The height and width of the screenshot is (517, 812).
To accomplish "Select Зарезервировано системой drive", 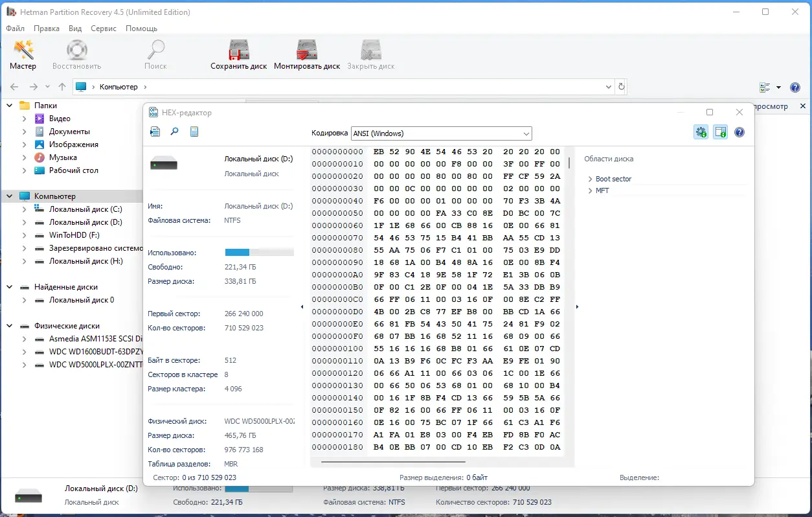I will point(96,248).
